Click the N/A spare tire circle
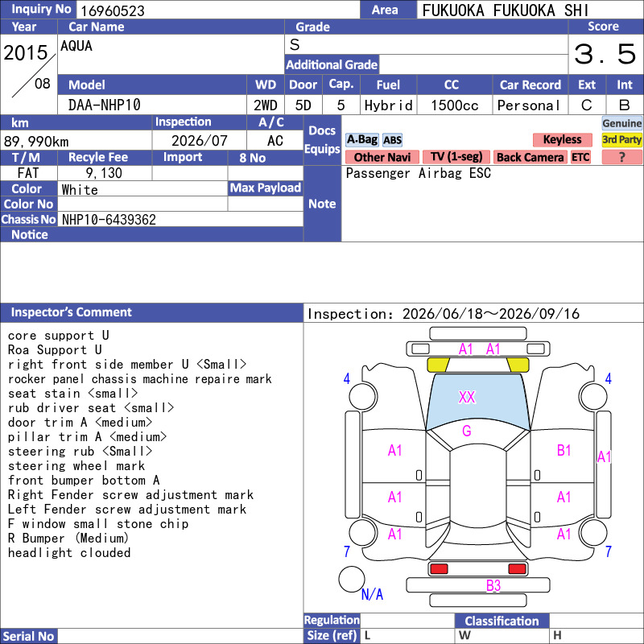This screenshot has height=644, width=644. pyautogui.click(x=352, y=579)
